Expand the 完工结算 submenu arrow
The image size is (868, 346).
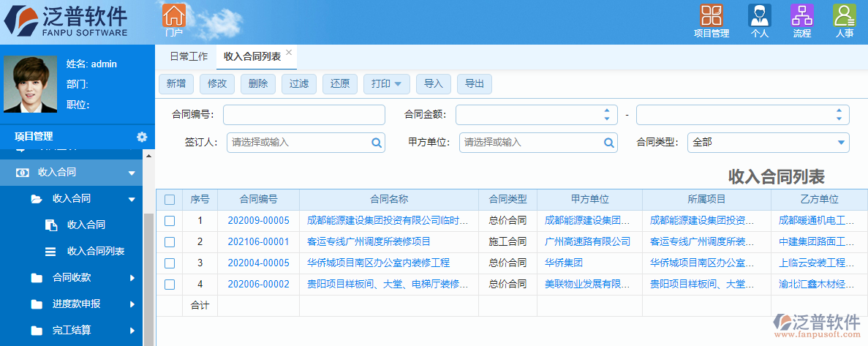click(x=132, y=331)
